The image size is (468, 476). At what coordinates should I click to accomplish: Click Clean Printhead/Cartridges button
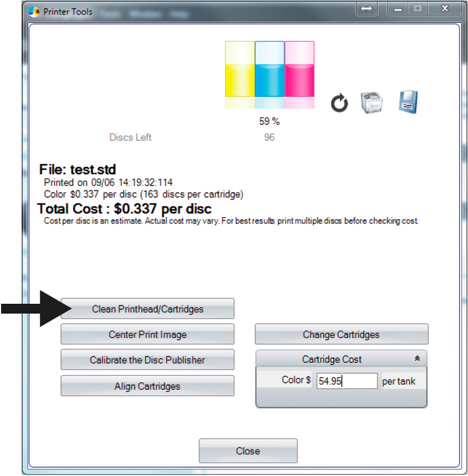(x=147, y=309)
